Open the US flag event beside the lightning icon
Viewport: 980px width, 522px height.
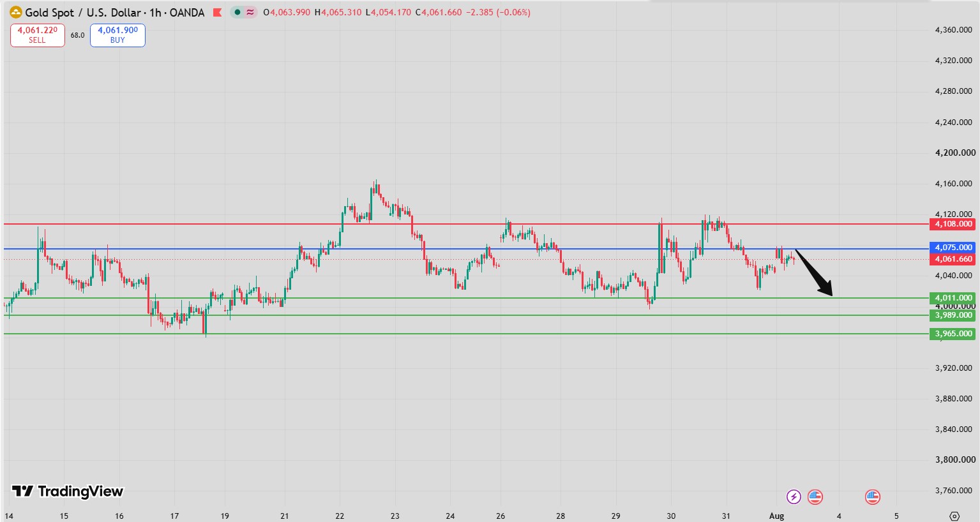point(815,496)
